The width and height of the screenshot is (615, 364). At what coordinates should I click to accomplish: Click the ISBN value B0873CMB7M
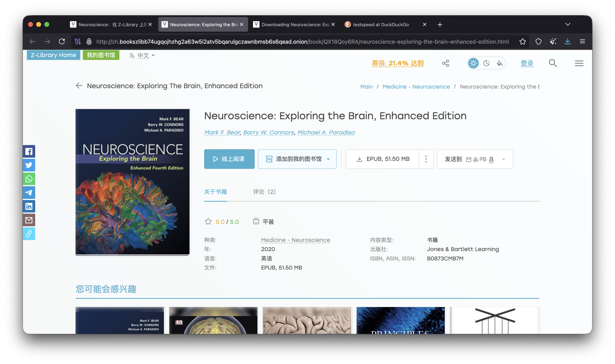point(445,258)
